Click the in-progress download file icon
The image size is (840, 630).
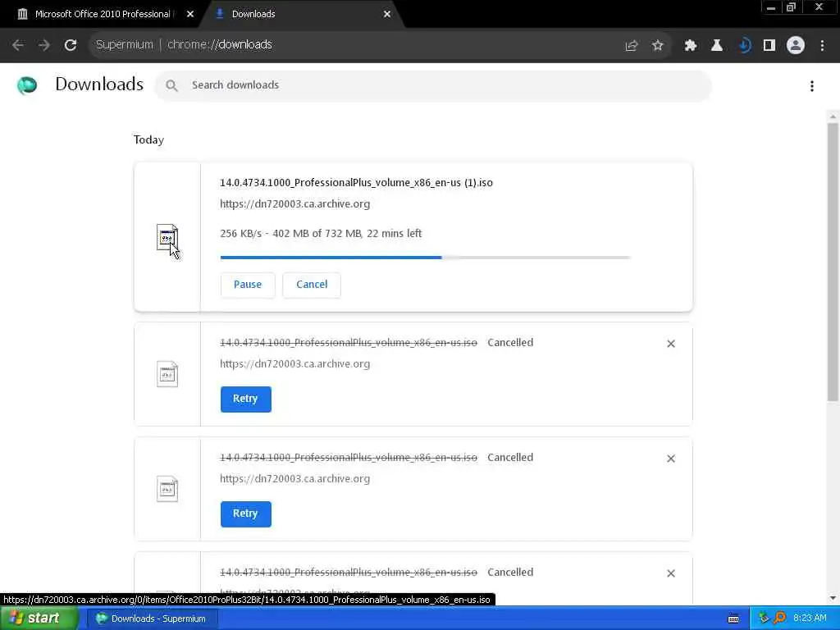click(167, 237)
